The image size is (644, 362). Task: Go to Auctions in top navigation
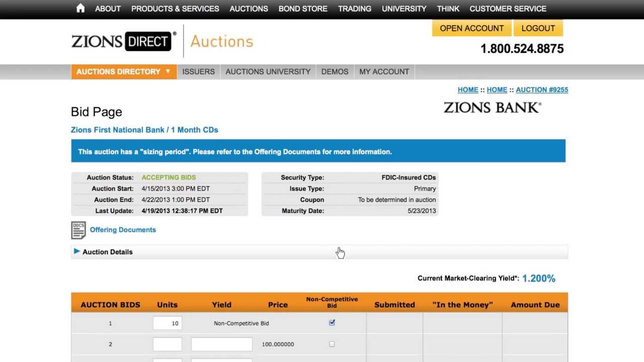[249, 9]
